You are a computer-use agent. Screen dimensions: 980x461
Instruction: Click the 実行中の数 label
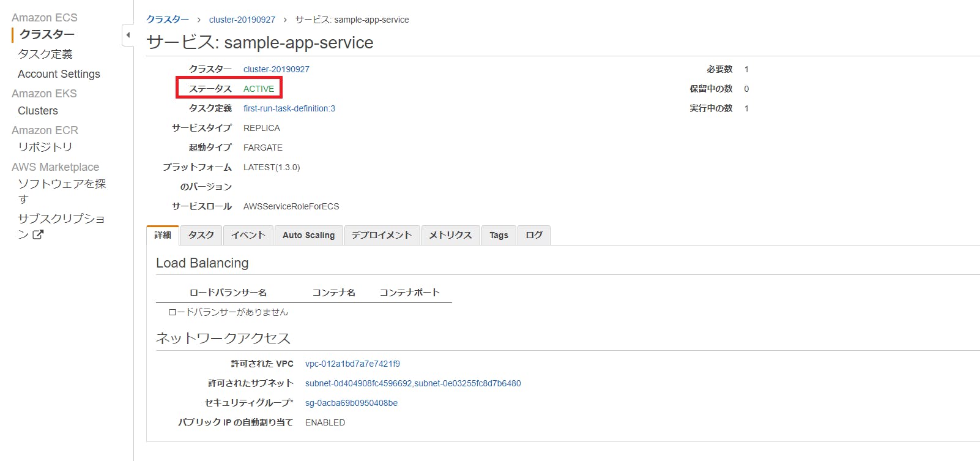click(x=711, y=108)
